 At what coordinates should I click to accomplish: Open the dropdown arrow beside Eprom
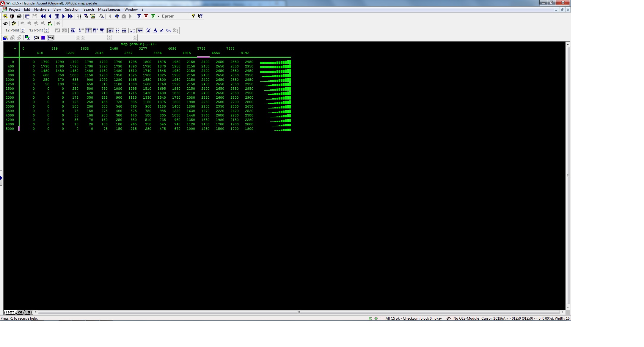pyautogui.click(x=158, y=16)
